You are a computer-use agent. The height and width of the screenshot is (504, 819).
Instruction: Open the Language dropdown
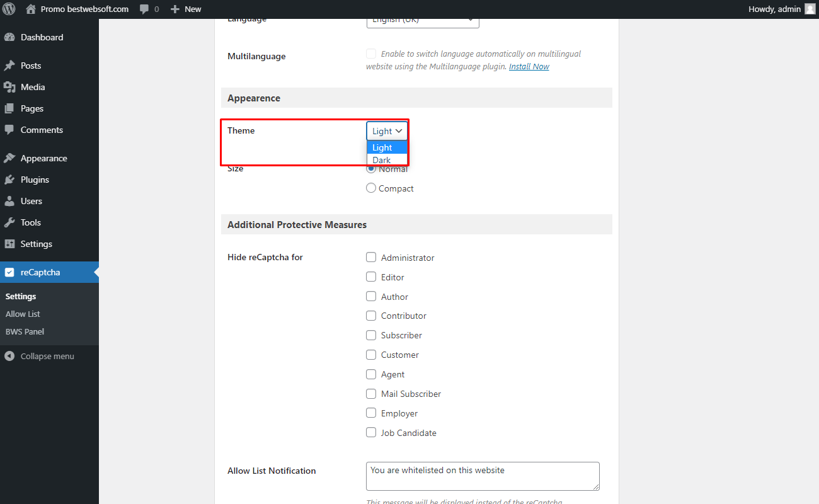tap(423, 21)
